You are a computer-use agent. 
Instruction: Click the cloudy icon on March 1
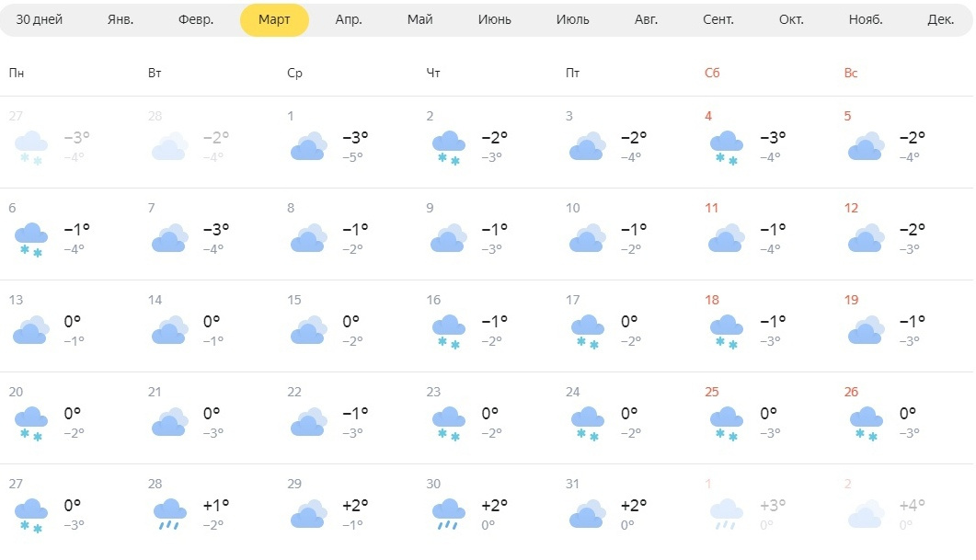309,146
